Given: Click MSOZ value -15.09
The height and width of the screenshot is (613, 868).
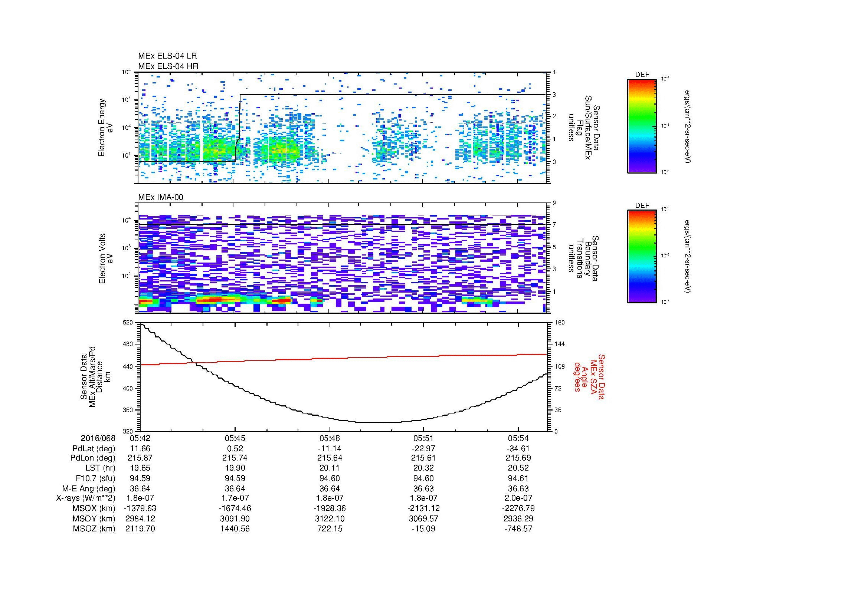Looking at the screenshot, I should tap(424, 529).
